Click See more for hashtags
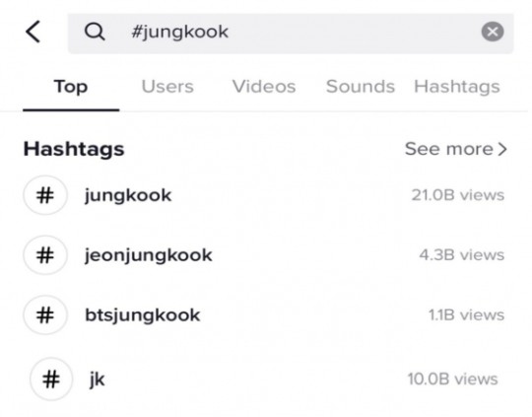The image size is (532, 417). 456,149
